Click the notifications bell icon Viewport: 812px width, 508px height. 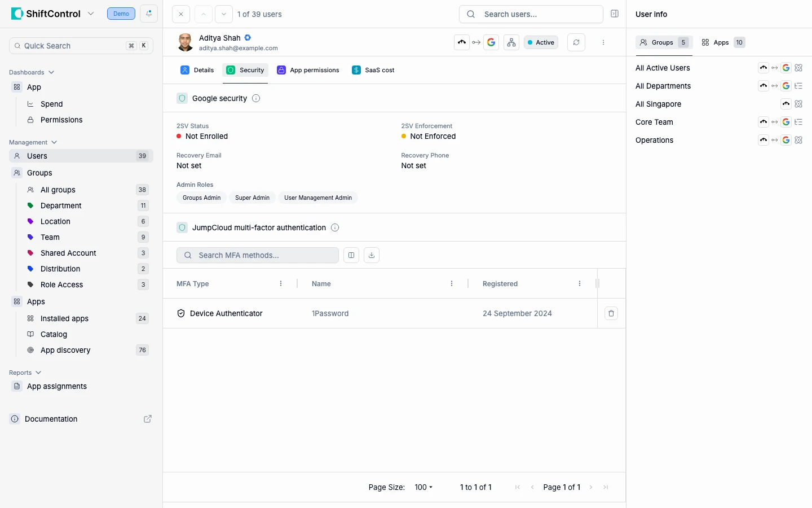(x=149, y=14)
